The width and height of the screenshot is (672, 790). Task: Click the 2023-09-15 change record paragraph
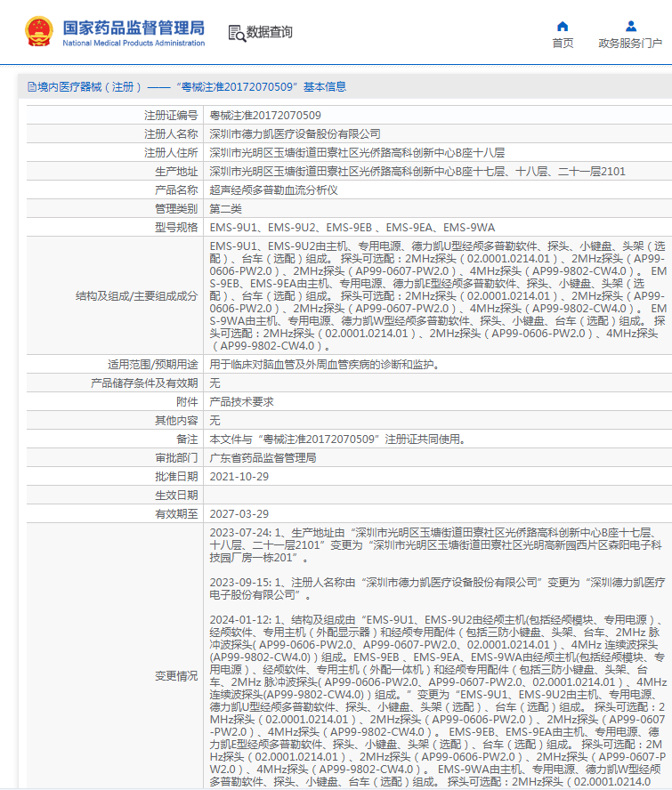(x=437, y=588)
